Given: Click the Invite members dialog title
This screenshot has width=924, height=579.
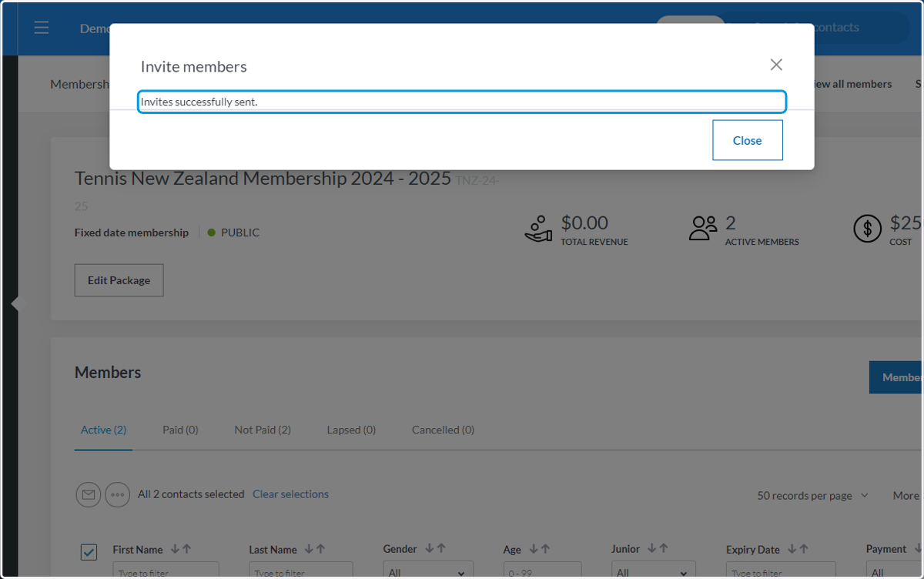Looking at the screenshot, I should [193, 66].
